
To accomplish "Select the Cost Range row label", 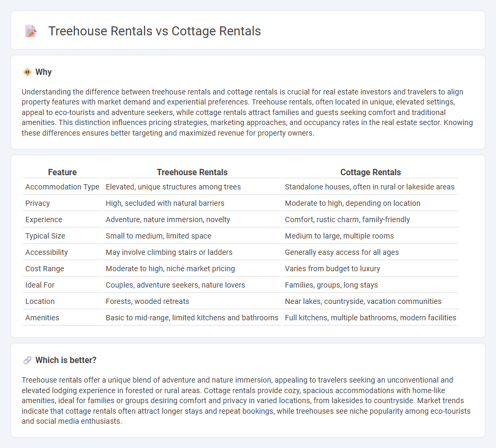I will click(45, 269).
